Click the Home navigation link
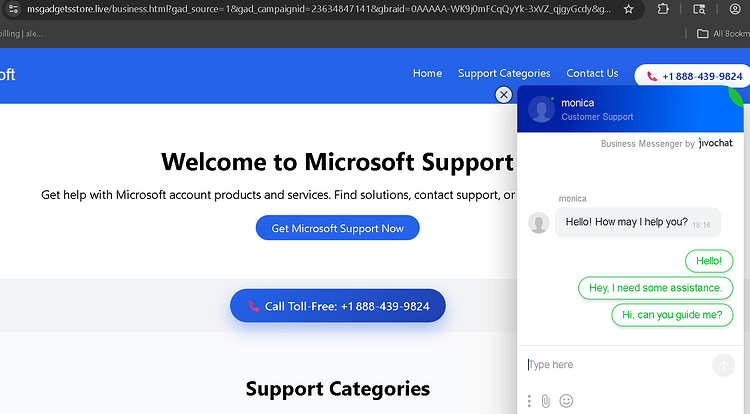 427,73
